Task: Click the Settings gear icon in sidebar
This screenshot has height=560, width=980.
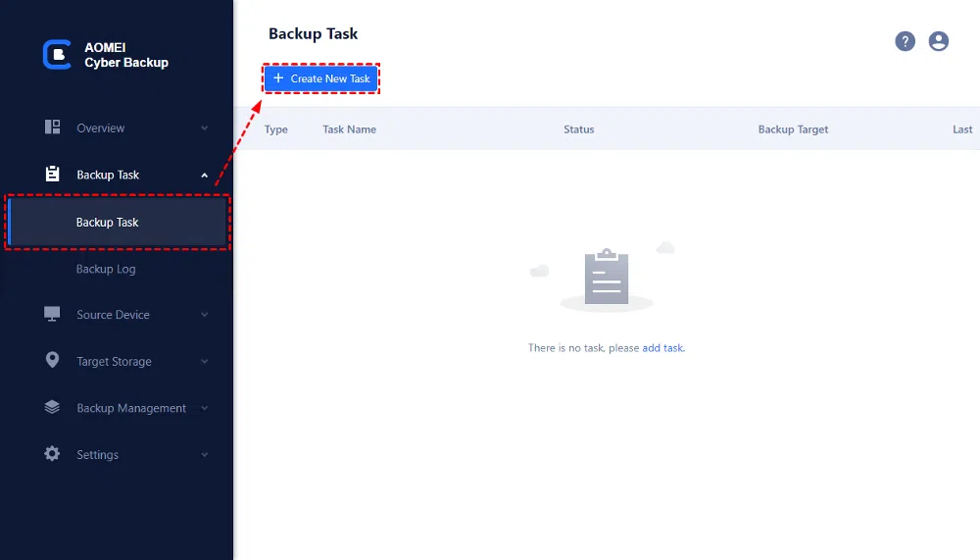Action: click(x=53, y=455)
